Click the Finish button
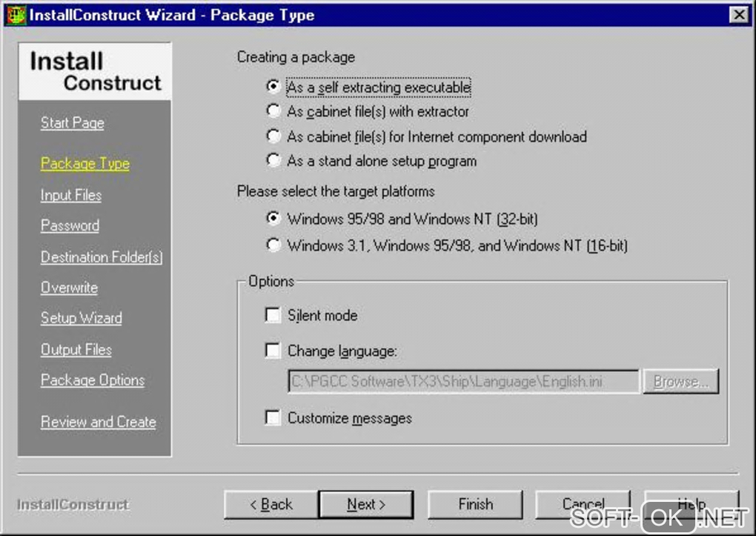 click(475, 505)
